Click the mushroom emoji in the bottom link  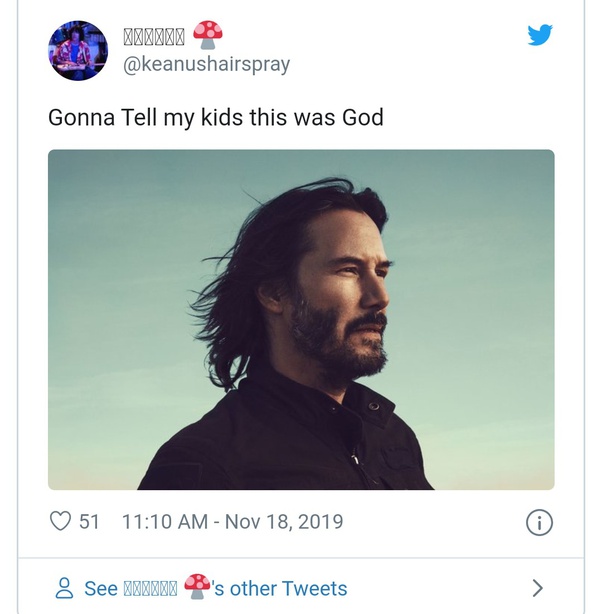197,587
